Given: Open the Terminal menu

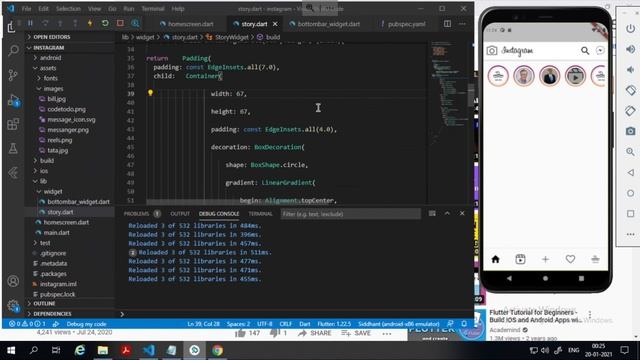Looking at the screenshot, I should pos(152,9).
